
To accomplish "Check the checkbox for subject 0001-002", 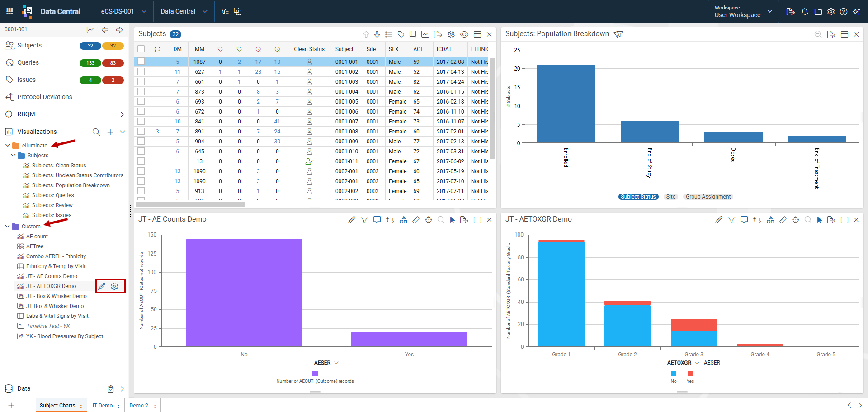I will [x=141, y=71].
